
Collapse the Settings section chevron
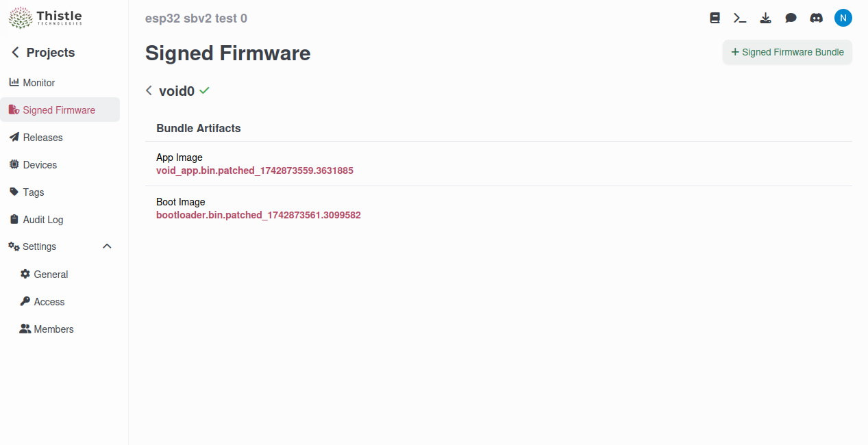click(x=107, y=246)
